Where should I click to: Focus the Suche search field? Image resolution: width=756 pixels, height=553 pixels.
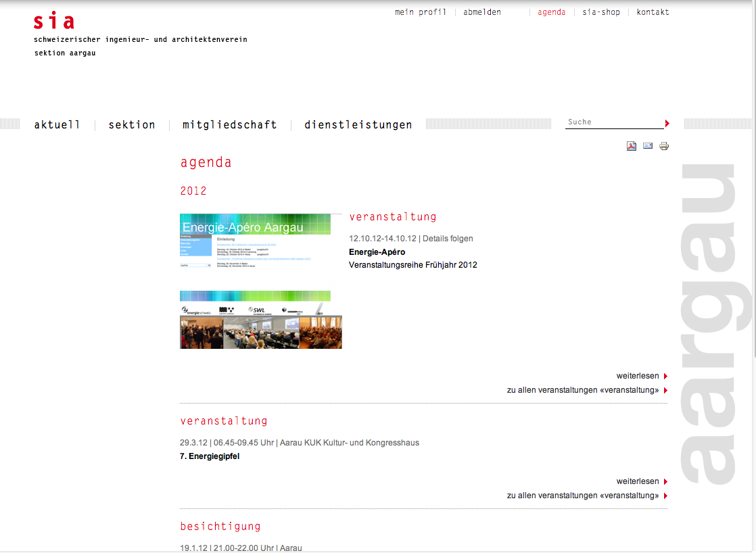(612, 122)
